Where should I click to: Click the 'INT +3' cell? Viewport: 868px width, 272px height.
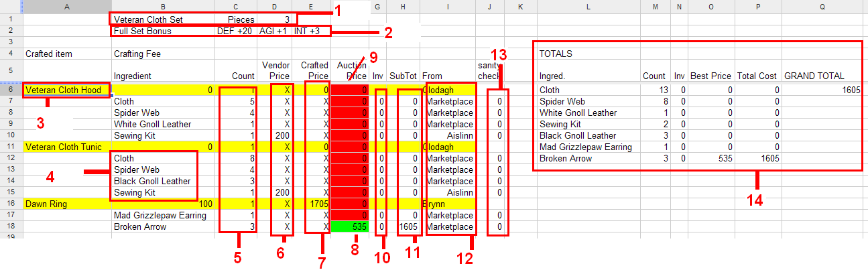pos(313,31)
